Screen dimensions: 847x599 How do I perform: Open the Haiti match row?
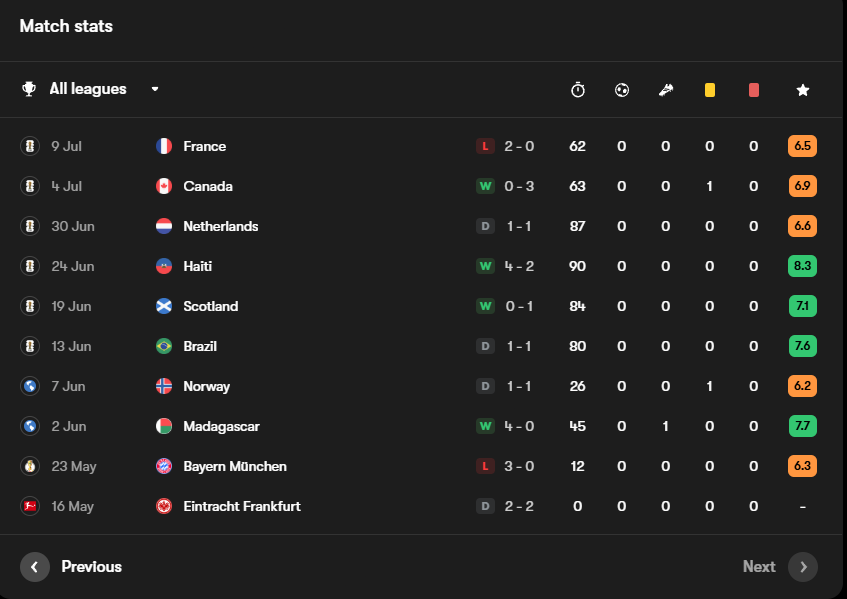419,266
